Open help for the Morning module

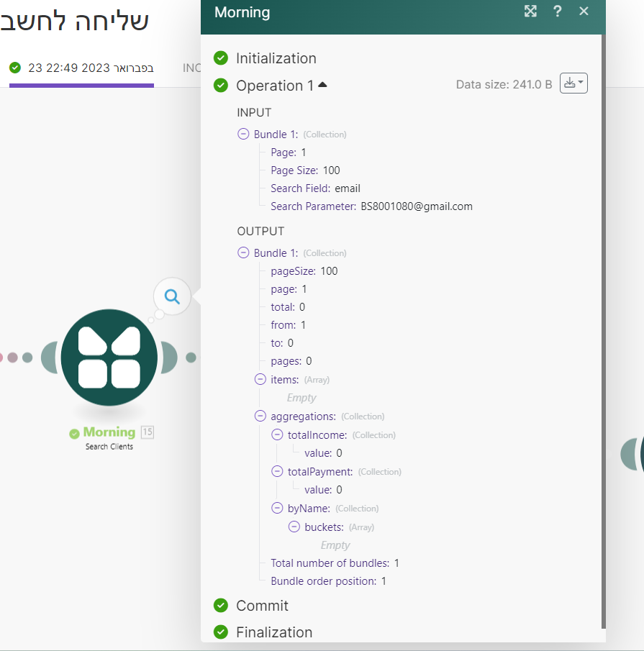tap(557, 12)
